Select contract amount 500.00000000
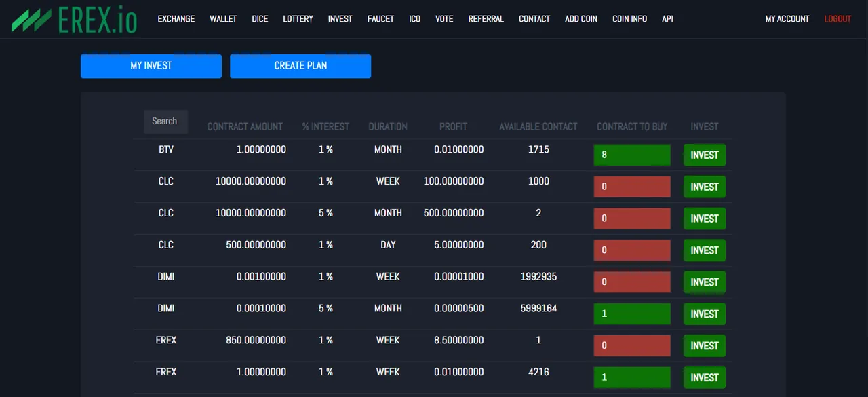Viewport: 868px width, 397px height. (x=256, y=245)
